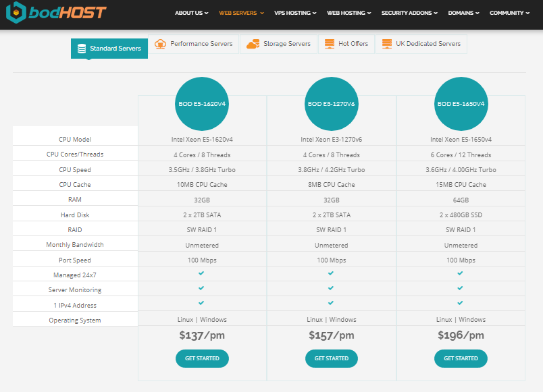543x392 pixels.
Task: Click 8MB CPU Cache cell
Action: [x=332, y=185]
